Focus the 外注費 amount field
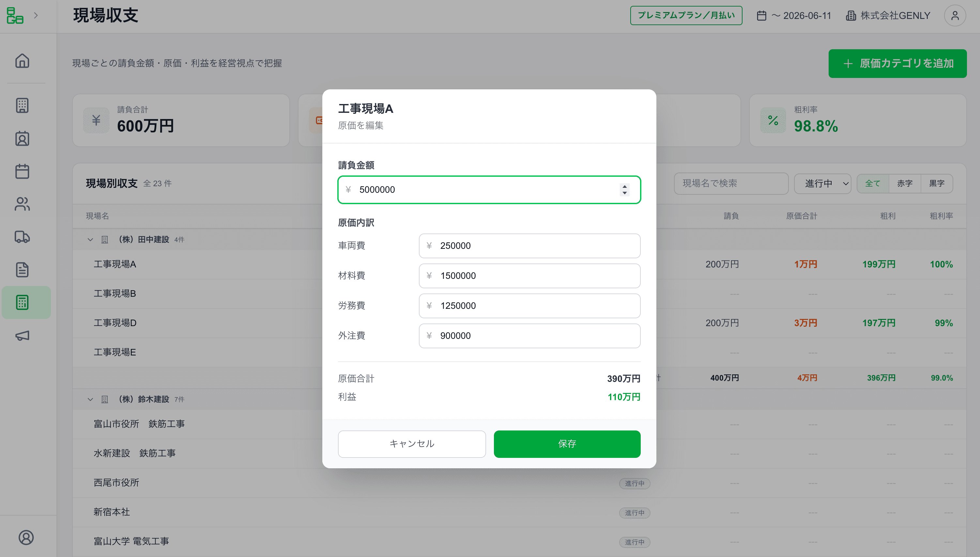The width and height of the screenshot is (980, 557). [x=529, y=336]
